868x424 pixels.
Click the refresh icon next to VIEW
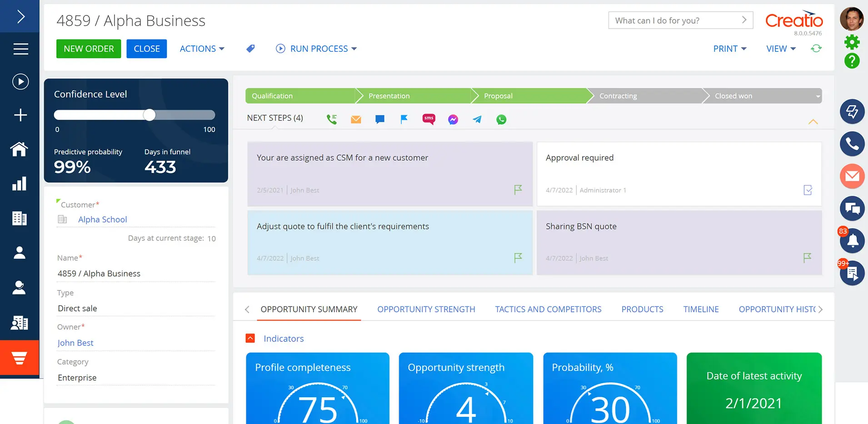coord(816,49)
